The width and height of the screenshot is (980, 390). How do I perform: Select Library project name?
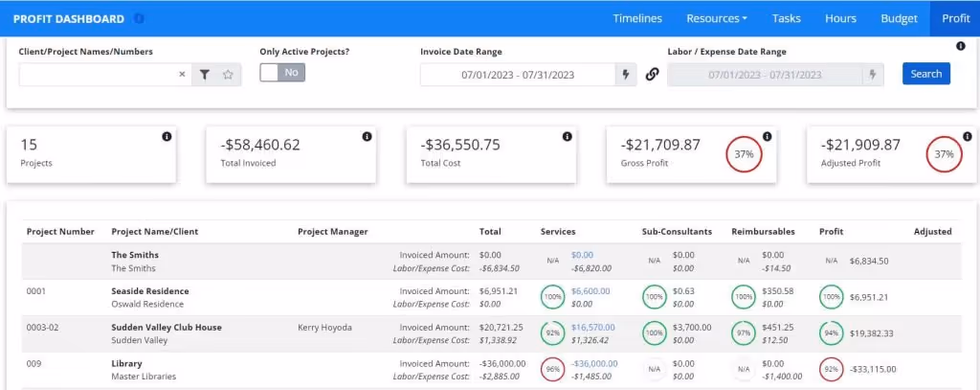pos(127,364)
